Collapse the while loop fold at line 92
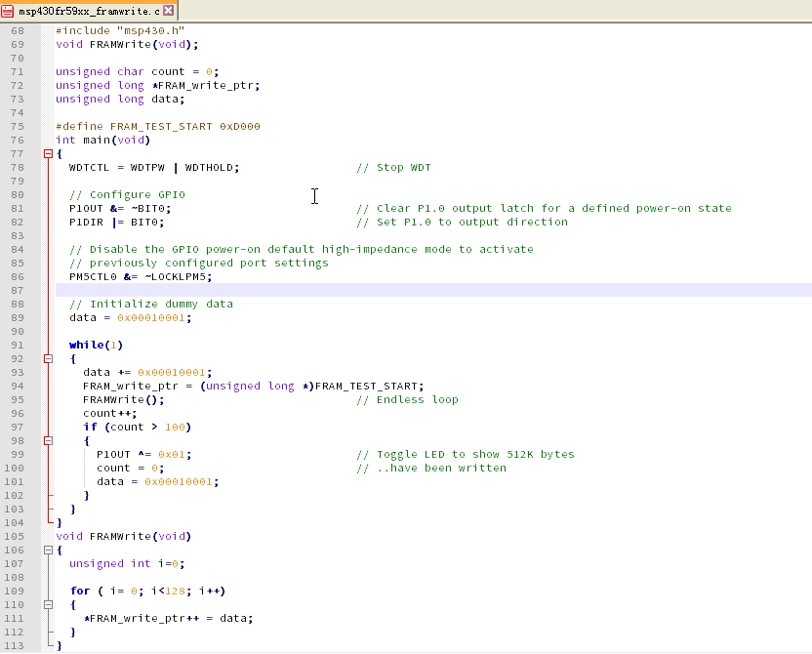 click(x=48, y=359)
